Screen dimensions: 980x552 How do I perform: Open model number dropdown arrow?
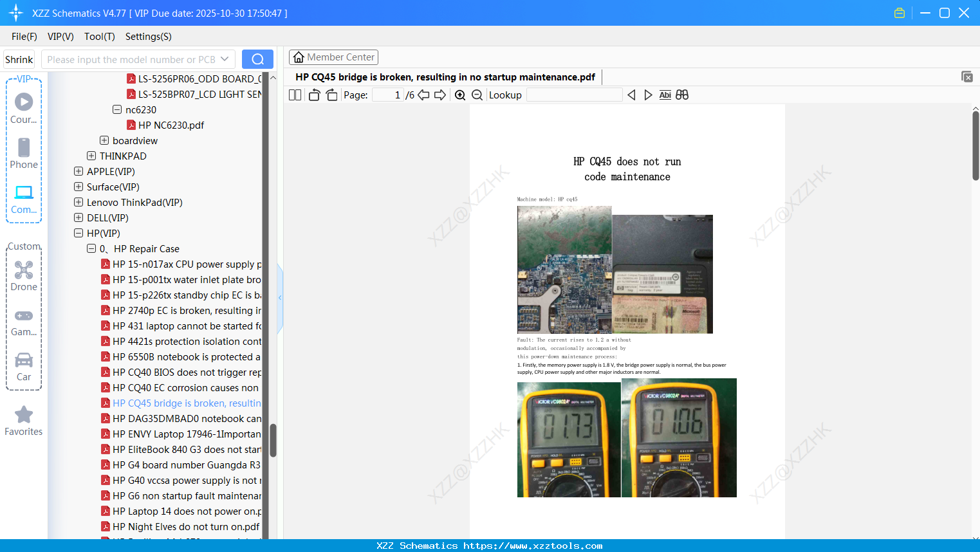[x=225, y=59]
